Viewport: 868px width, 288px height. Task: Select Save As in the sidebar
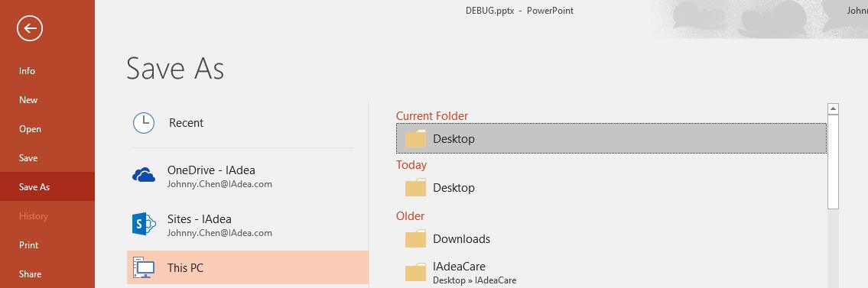47,187
